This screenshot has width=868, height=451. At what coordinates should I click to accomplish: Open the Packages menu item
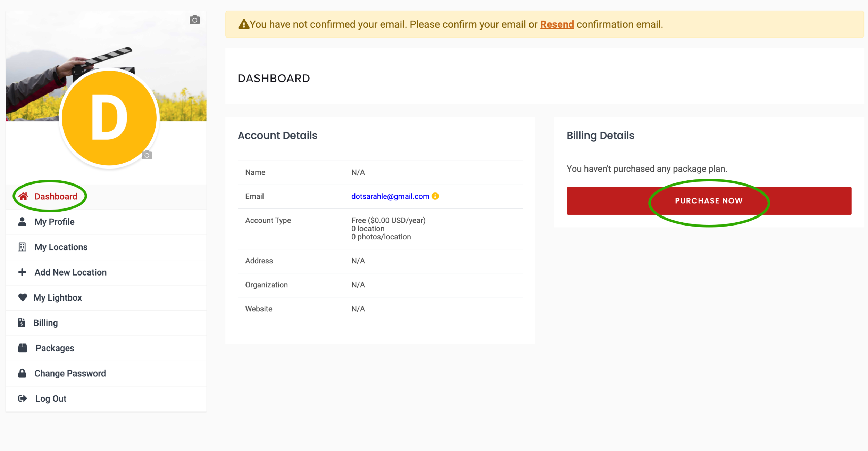pos(55,348)
